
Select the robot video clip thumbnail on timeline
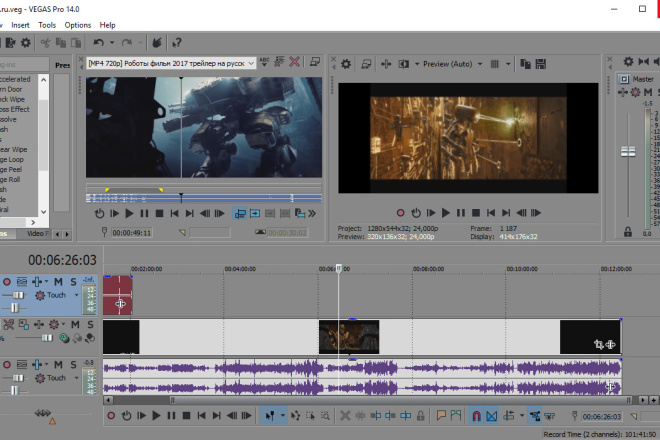[349, 337]
